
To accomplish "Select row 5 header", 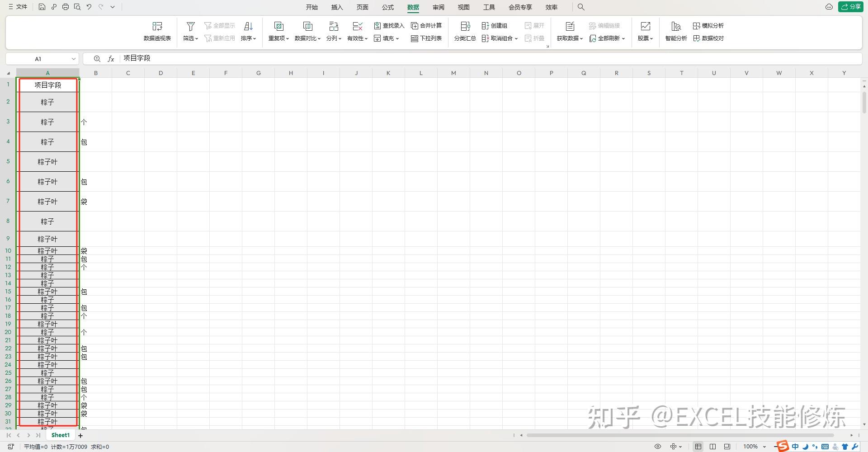I will [x=8, y=161].
